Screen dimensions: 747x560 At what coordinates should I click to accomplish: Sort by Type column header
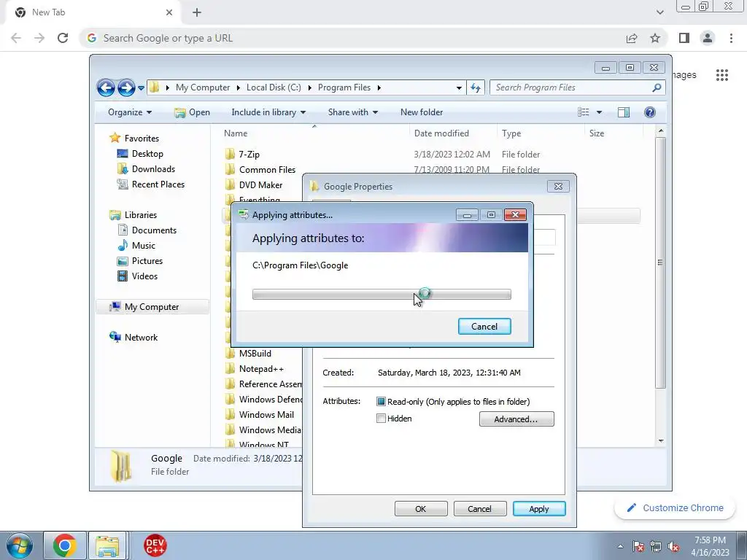tap(541, 133)
